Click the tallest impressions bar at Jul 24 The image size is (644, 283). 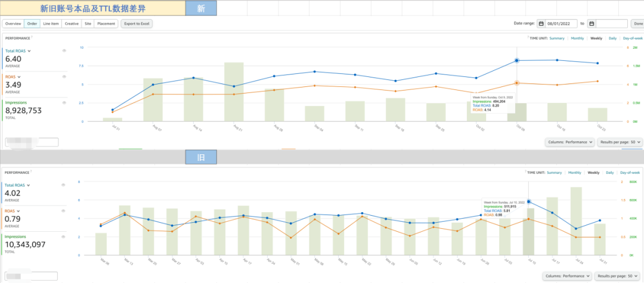[x=576, y=221]
